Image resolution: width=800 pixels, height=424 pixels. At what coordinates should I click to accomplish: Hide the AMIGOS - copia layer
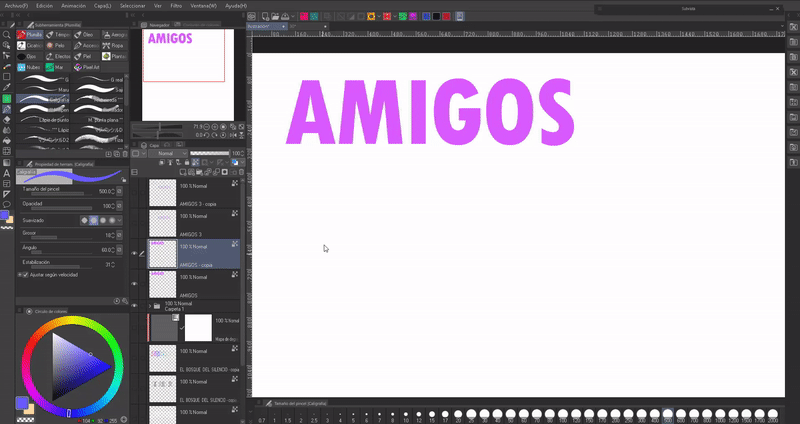point(135,254)
